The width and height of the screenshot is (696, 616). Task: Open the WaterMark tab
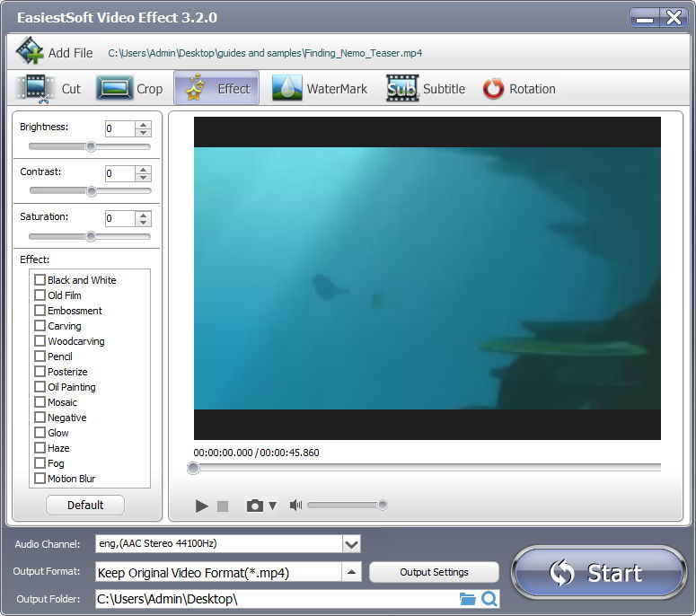319,88
